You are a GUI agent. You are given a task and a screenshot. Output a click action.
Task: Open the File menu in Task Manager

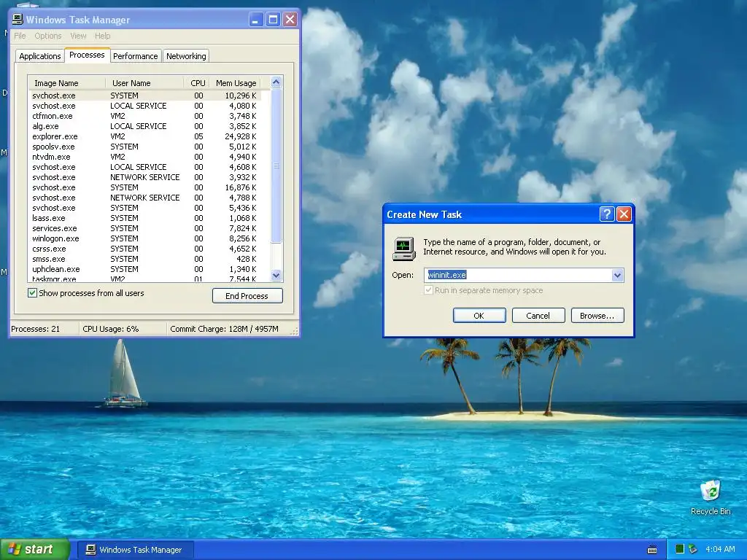pyautogui.click(x=20, y=36)
